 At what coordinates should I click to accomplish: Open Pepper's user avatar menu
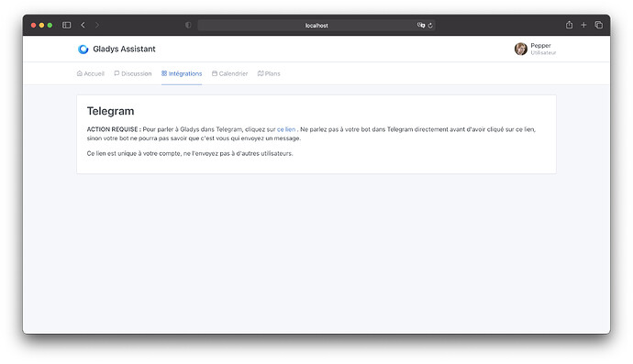pos(521,49)
